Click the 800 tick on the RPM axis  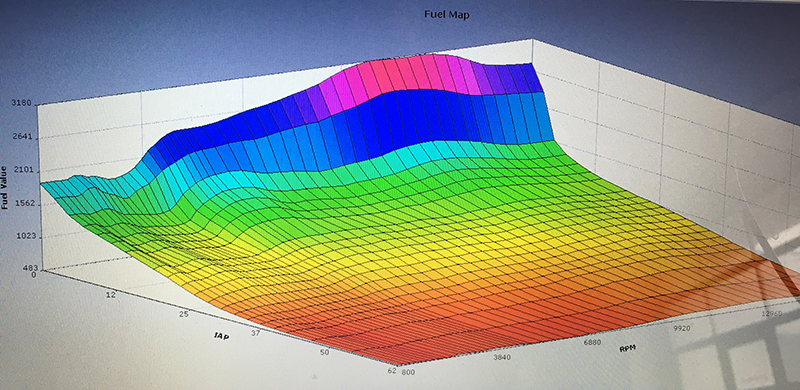click(x=409, y=373)
